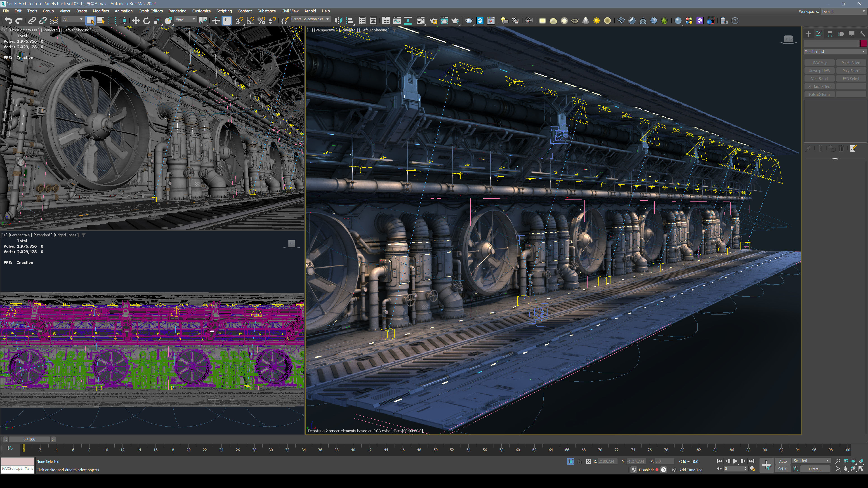Click Select by Name icon

tap(101, 21)
